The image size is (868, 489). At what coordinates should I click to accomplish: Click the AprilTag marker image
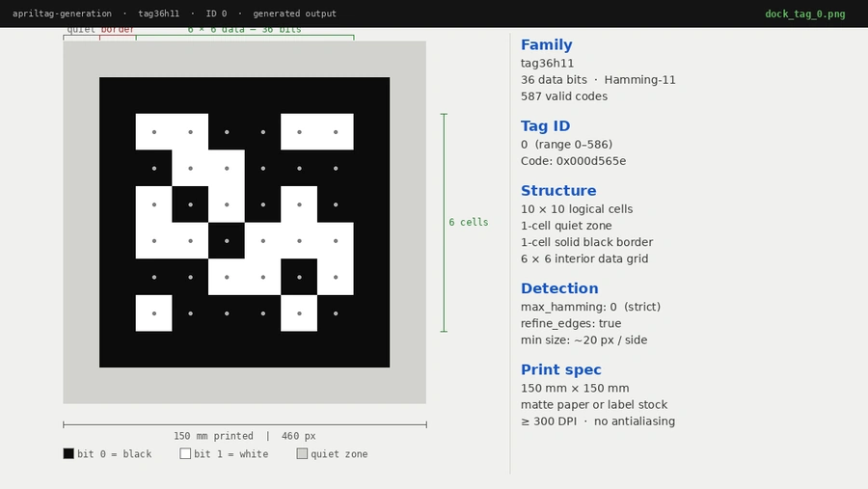[x=244, y=222]
